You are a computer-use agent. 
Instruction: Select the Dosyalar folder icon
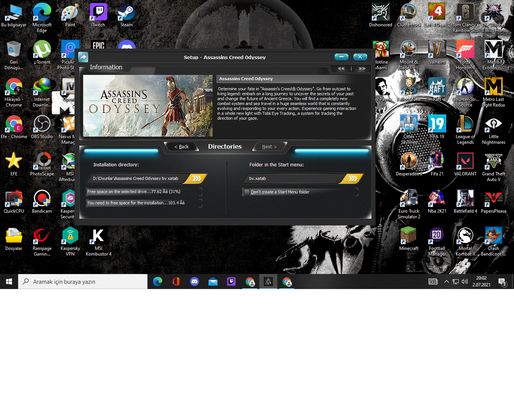14,239
